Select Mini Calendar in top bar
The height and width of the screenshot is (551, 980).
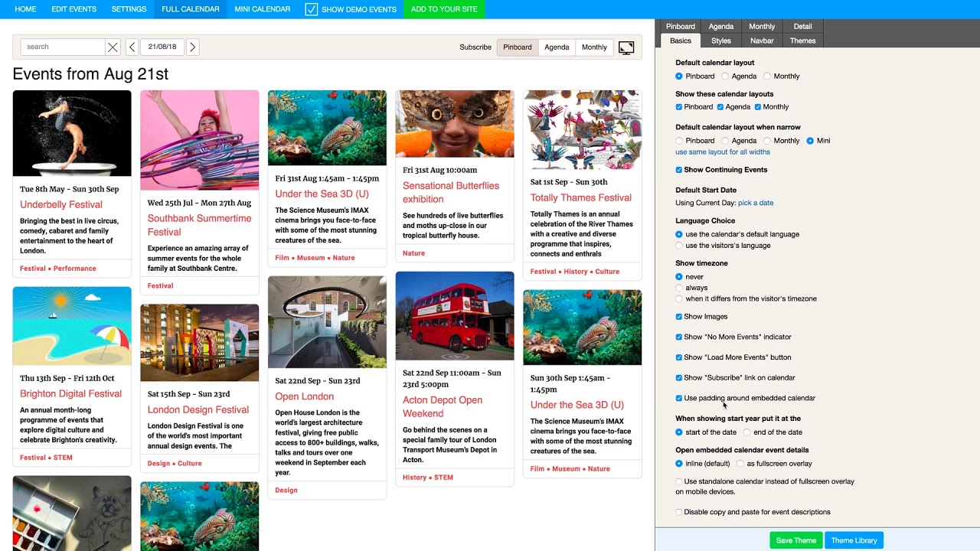pos(262,9)
